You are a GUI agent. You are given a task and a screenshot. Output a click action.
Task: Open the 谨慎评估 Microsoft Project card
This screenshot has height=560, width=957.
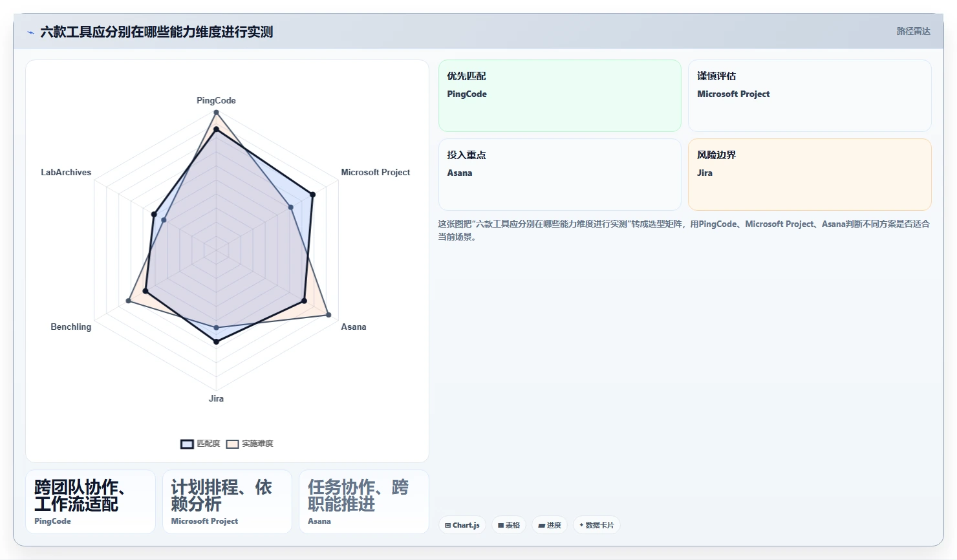coord(810,96)
